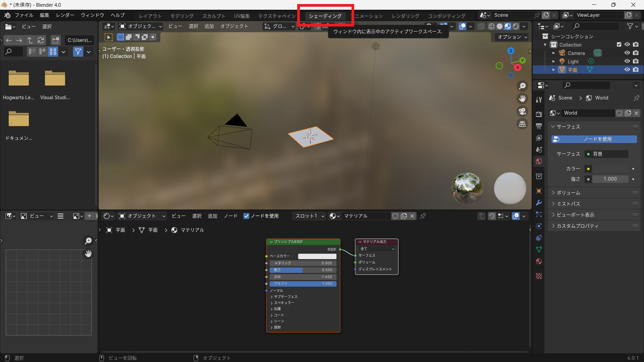Open the スロット1 material slot dropdown
The width and height of the screenshot is (644, 362).
(x=309, y=216)
